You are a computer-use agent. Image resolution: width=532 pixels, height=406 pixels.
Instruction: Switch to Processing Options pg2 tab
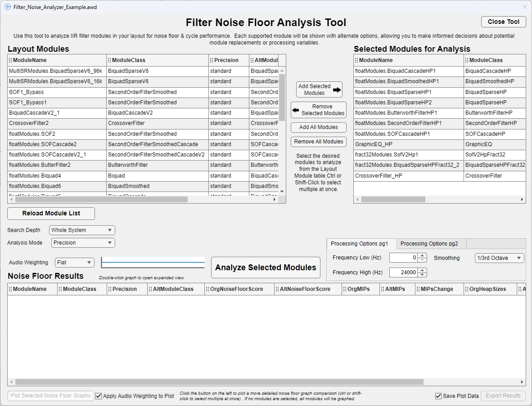click(x=429, y=244)
